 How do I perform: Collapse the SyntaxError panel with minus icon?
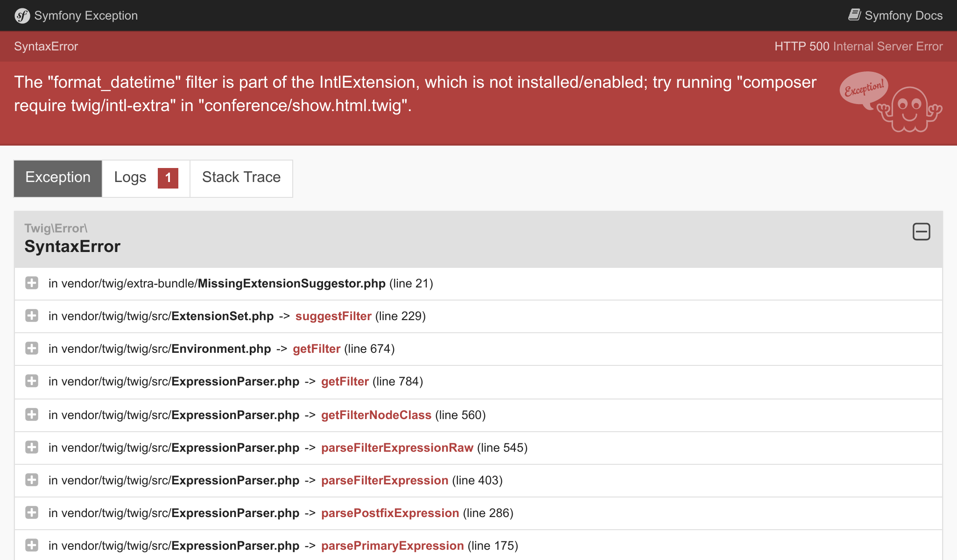[x=922, y=232]
